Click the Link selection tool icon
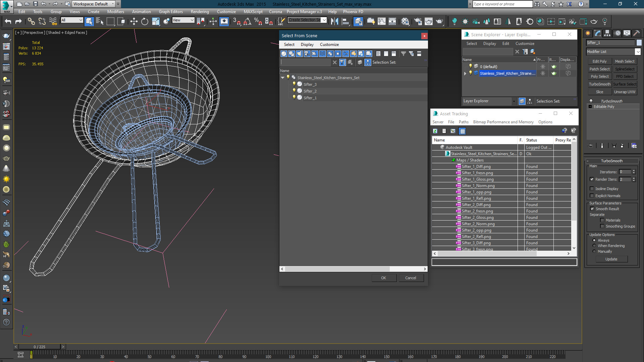Image resolution: width=644 pixels, height=362 pixels. 31,21
